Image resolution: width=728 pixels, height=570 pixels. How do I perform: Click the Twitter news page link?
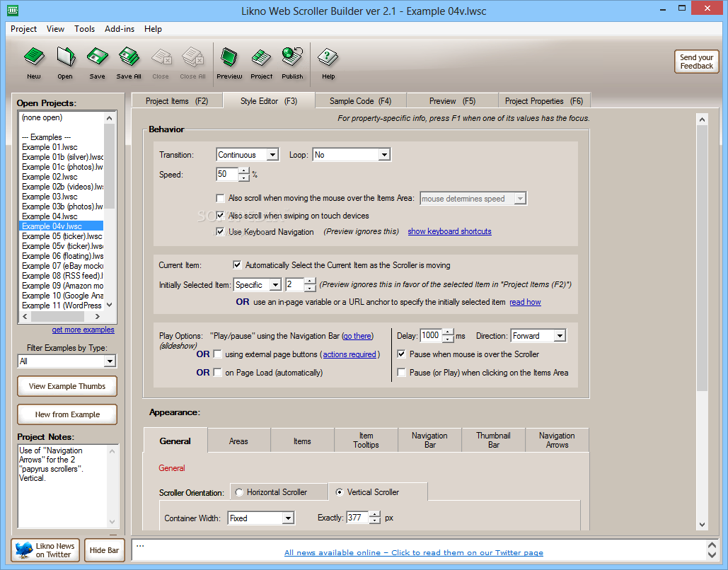[x=414, y=552]
